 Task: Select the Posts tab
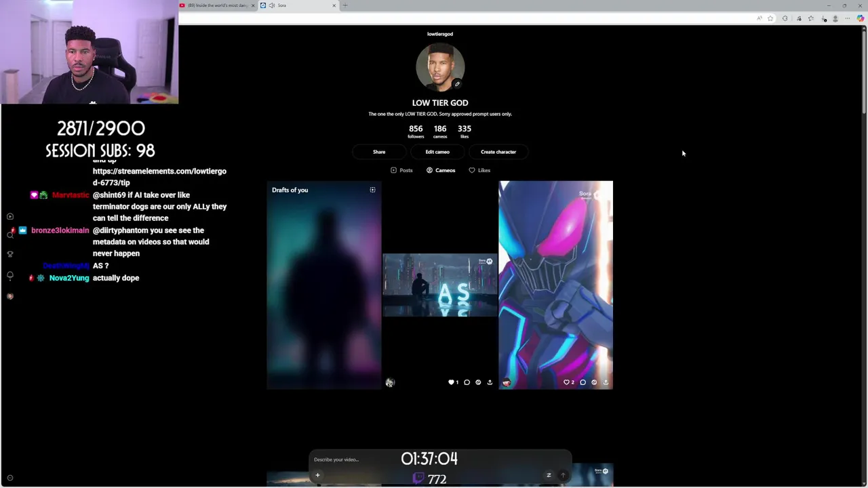point(401,170)
